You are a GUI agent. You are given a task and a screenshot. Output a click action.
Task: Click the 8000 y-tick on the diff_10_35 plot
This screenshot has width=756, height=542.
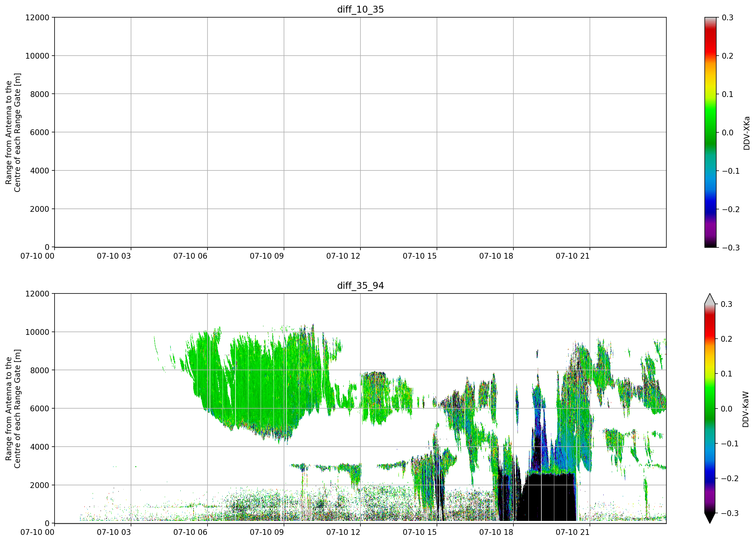40,94
